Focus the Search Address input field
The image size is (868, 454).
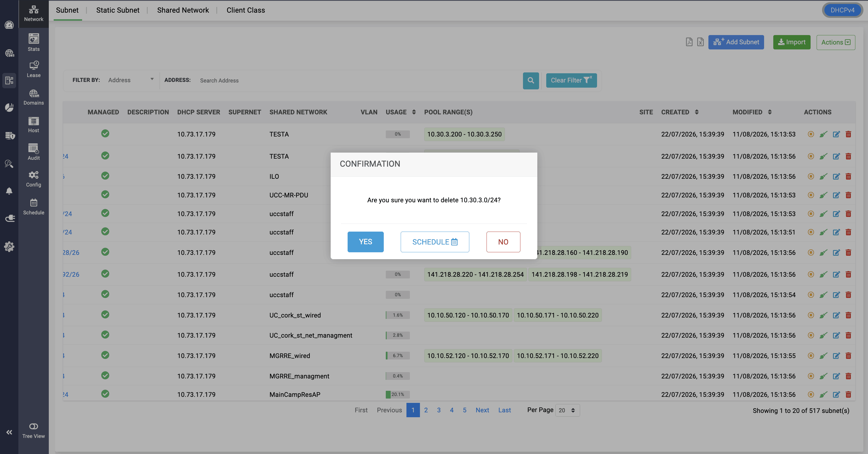coord(358,81)
